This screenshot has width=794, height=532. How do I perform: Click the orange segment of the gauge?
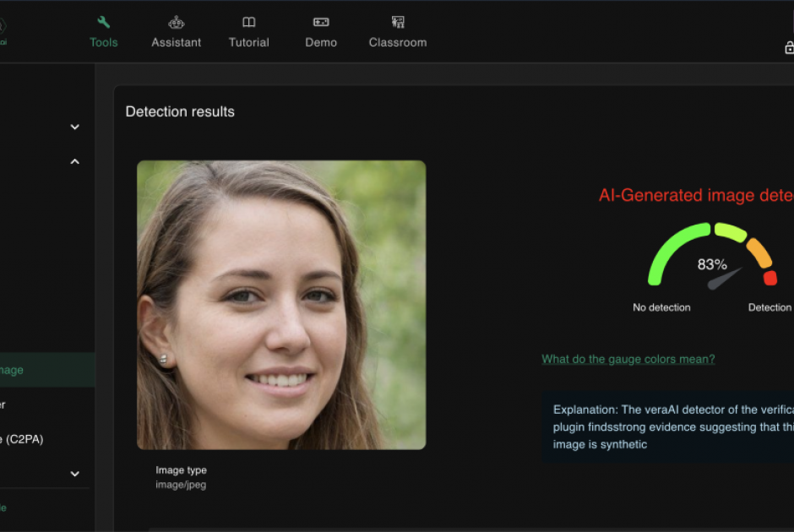click(759, 252)
